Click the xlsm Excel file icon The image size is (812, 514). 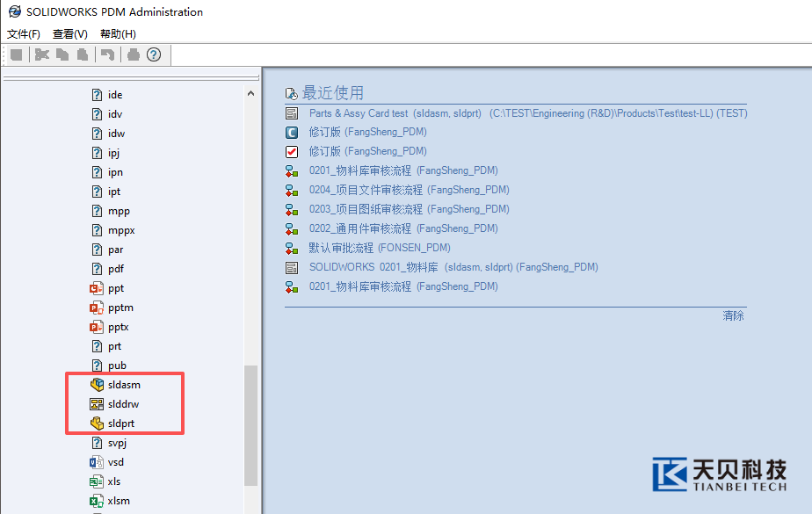click(97, 501)
